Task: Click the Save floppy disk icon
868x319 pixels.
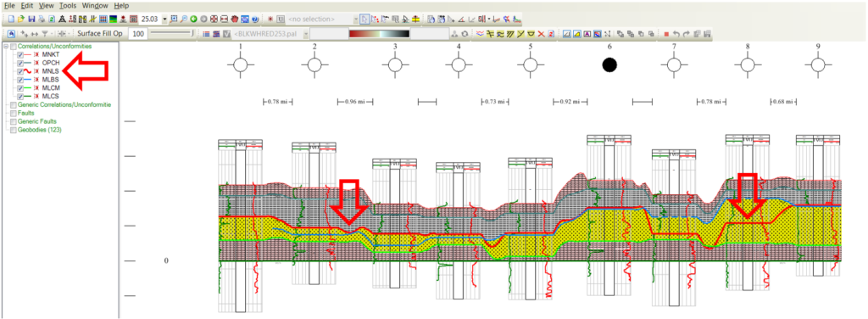Action: 31,19
